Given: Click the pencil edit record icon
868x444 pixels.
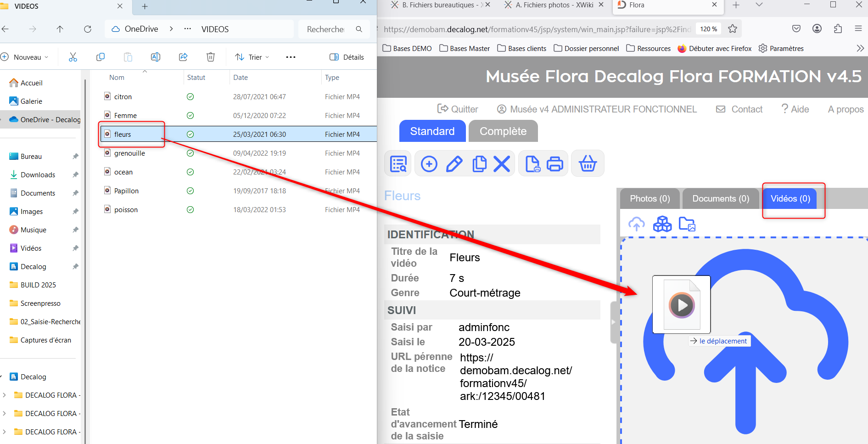Looking at the screenshot, I should [454, 164].
